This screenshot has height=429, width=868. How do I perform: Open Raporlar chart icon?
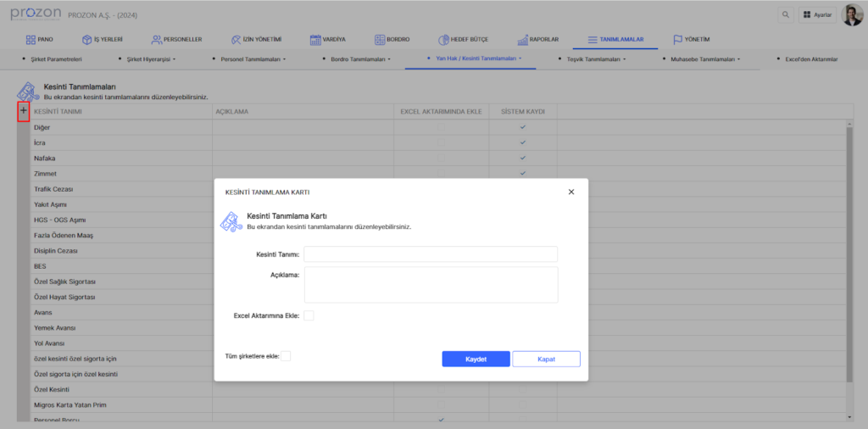pos(521,40)
